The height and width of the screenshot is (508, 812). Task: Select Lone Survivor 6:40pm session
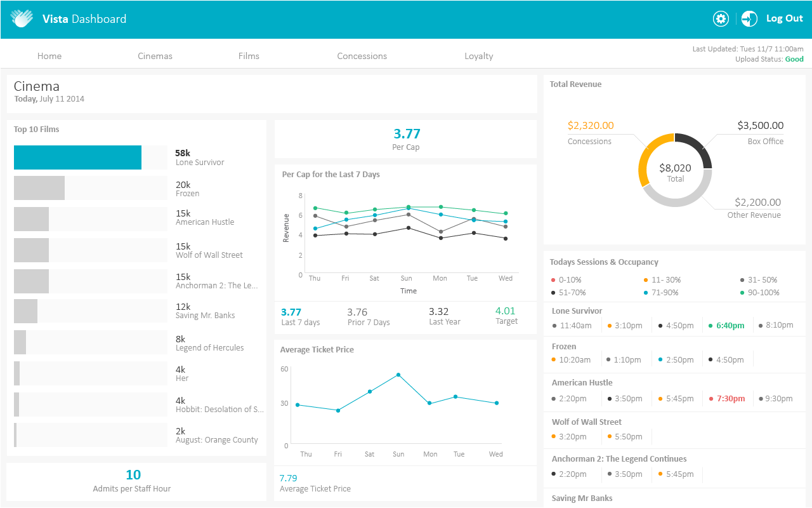(726, 326)
